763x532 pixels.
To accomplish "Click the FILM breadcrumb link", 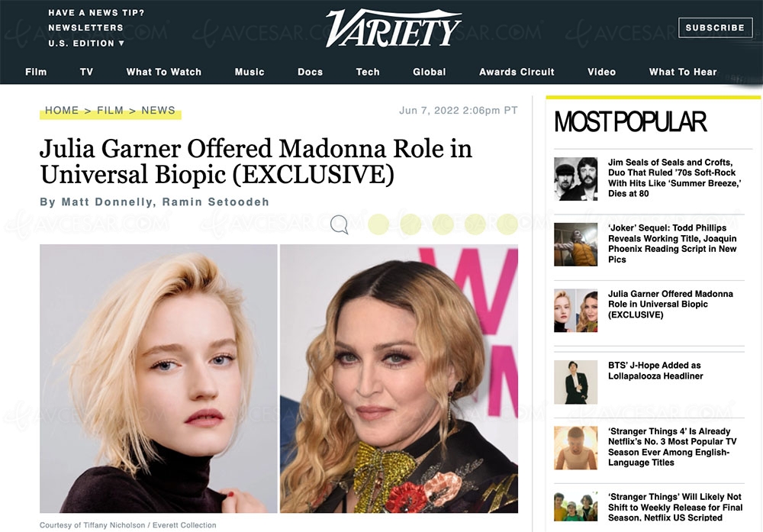I will click(110, 111).
